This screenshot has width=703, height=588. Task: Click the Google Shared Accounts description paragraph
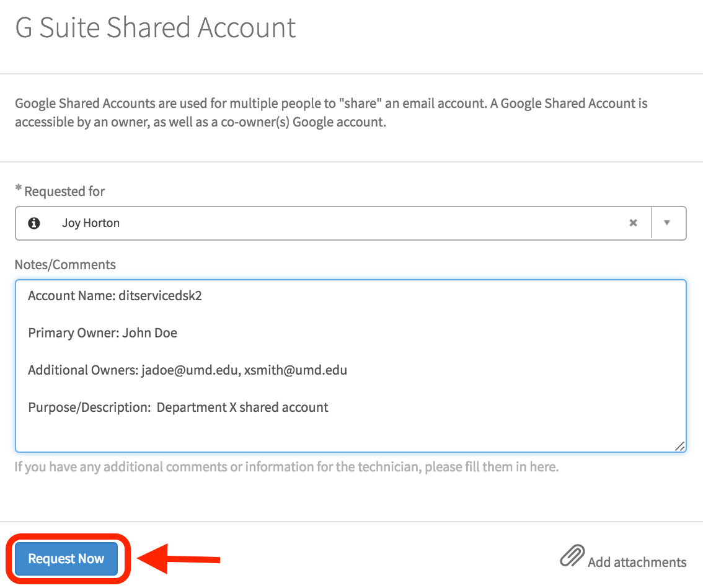pos(331,112)
